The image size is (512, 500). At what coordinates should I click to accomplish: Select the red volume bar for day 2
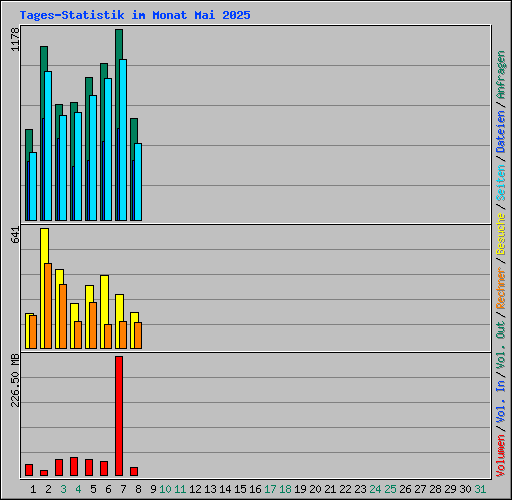click(x=44, y=473)
